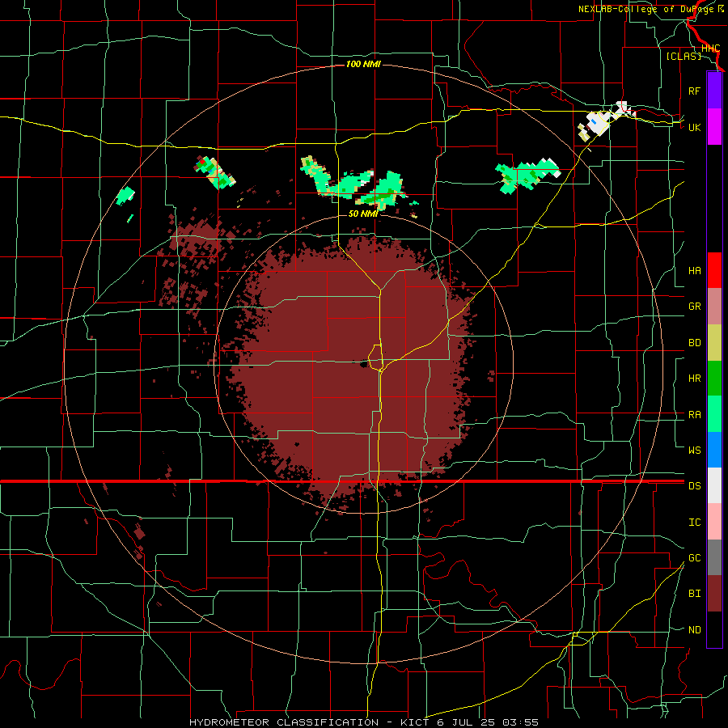
Task: Click the HA legend label
Action: point(694,271)
